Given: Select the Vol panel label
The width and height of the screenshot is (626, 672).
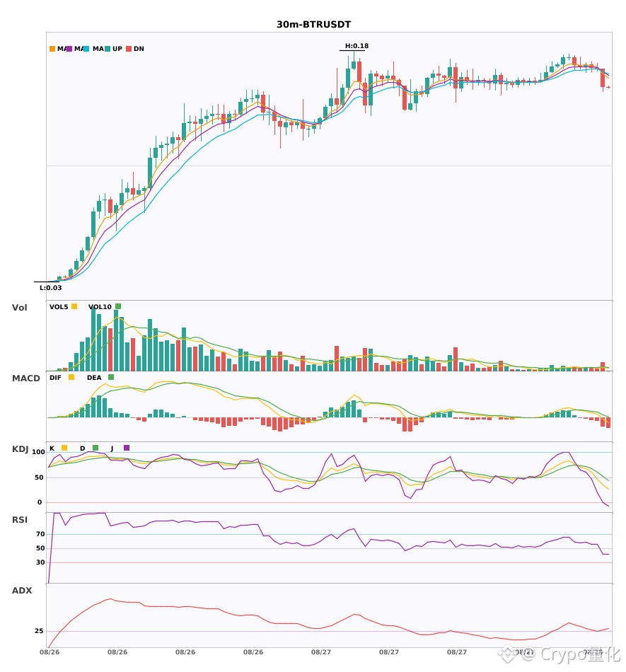Looking at the screenshot, I should [19, 308].
